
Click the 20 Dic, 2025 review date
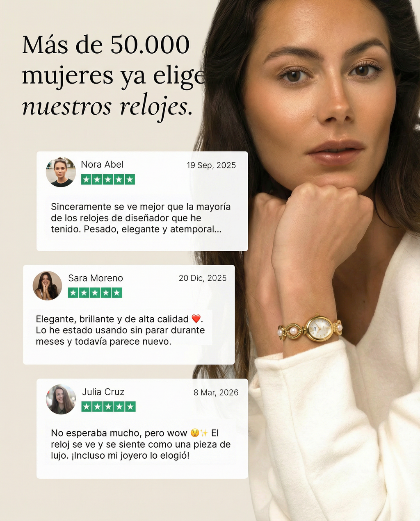[203, 278]
